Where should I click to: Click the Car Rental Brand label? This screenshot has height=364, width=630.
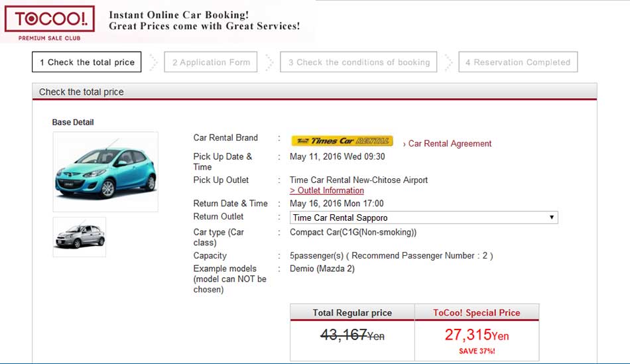pyautogui.click(x=225, y=138)
